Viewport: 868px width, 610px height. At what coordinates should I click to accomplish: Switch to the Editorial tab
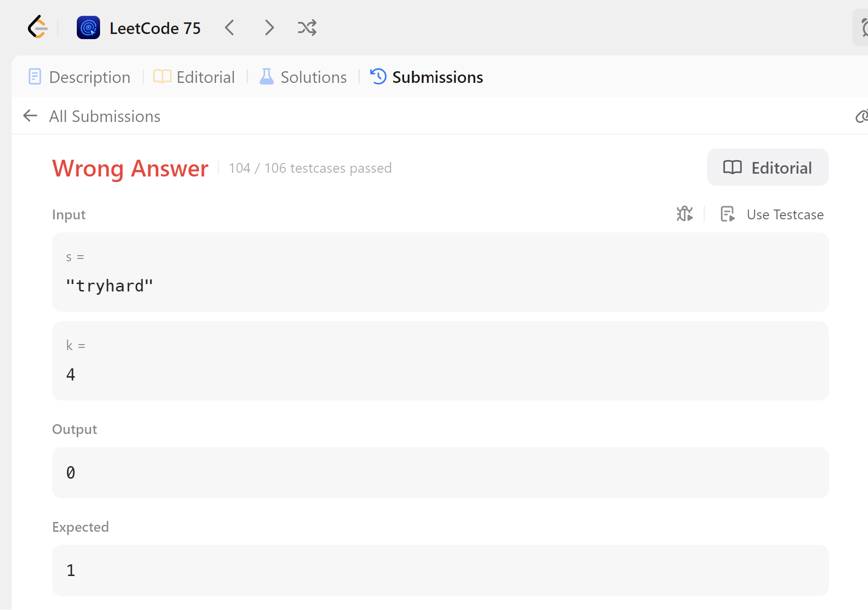[194, 77]
